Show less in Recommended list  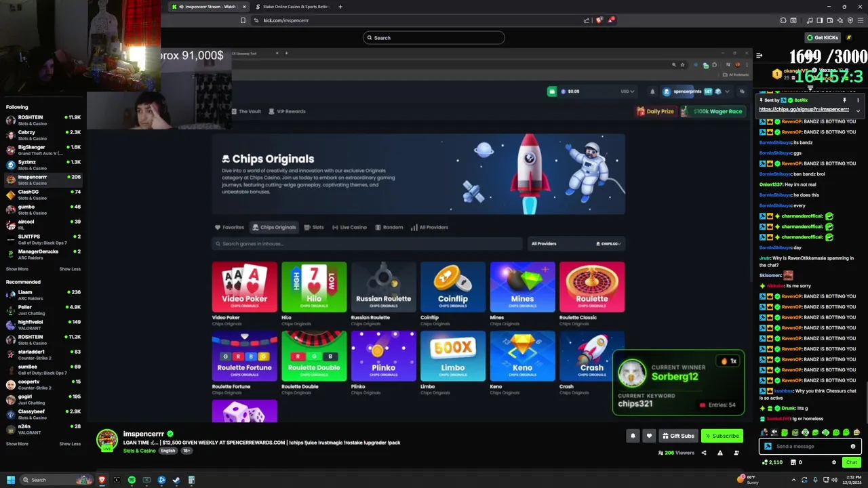coord(70,444)
